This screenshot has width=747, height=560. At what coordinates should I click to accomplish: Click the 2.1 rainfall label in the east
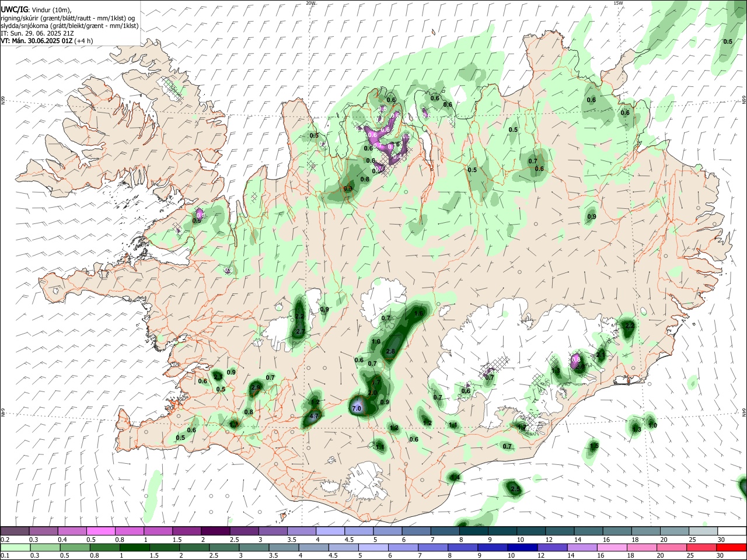coord(601,355)
